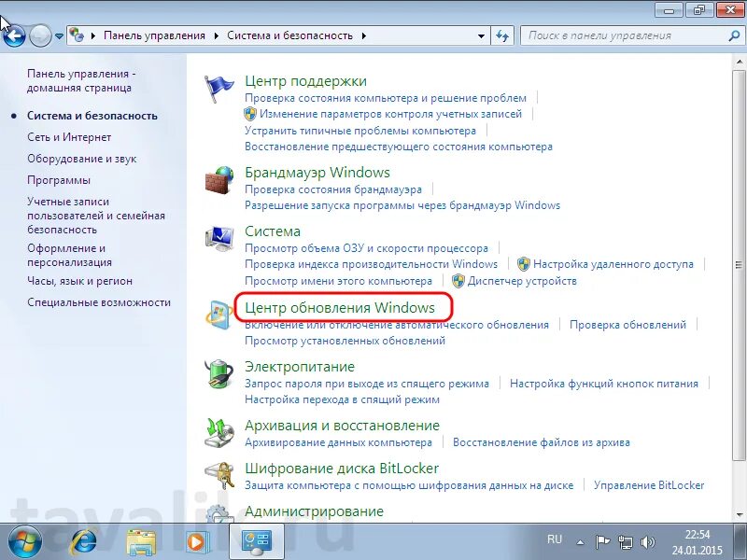The width and height of the screenshot is (747, 560).
Task: Open Часы, язык и регион category
Action: [79, 281]
